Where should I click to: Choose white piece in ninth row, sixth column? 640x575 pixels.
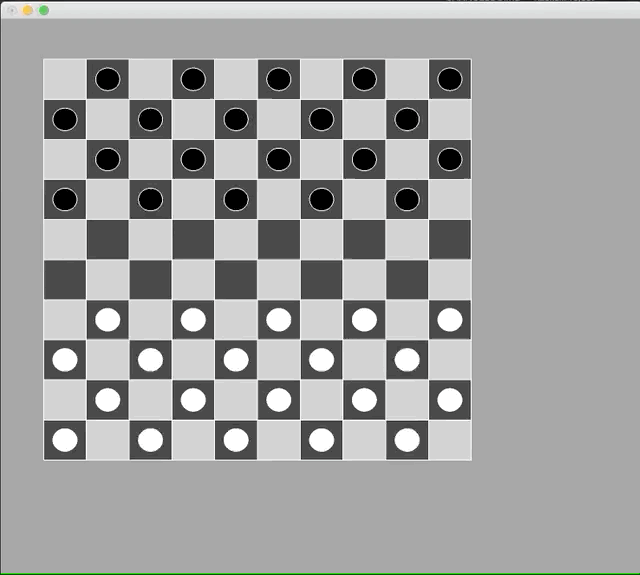[279, 400]
